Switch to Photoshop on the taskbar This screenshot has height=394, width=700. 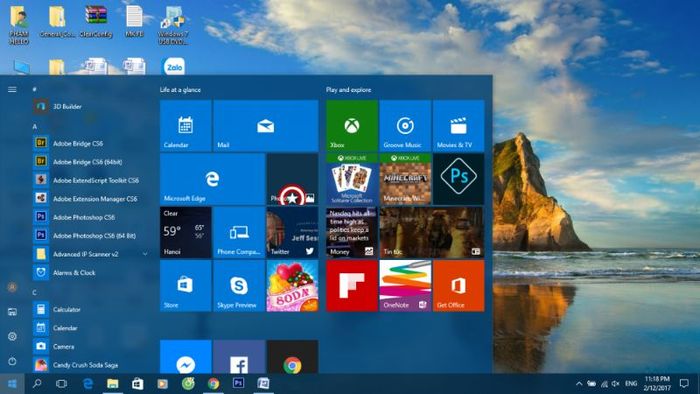click(238, 383)
